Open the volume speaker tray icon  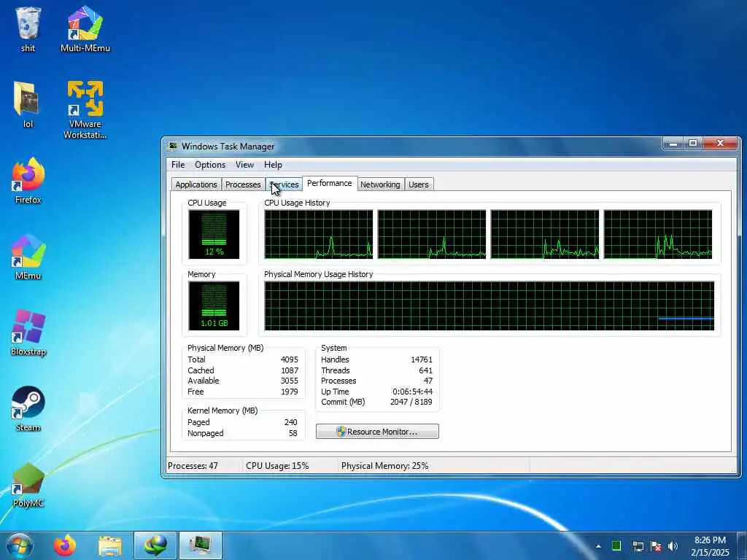673,546
